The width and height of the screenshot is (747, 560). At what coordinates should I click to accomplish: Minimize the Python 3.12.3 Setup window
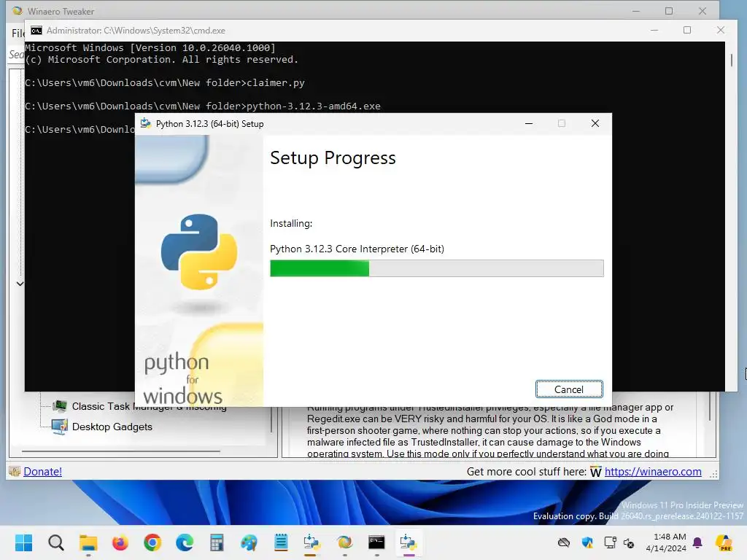tap(529, 123)
